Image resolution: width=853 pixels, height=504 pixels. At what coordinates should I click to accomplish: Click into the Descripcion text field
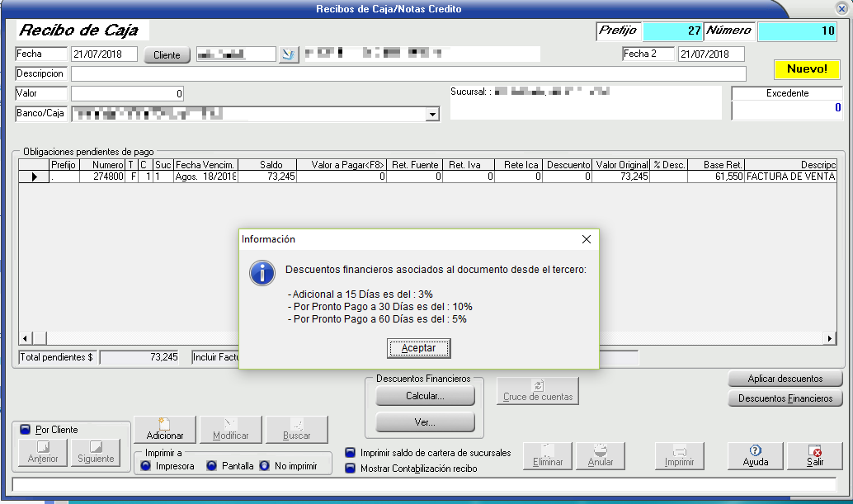408,74
